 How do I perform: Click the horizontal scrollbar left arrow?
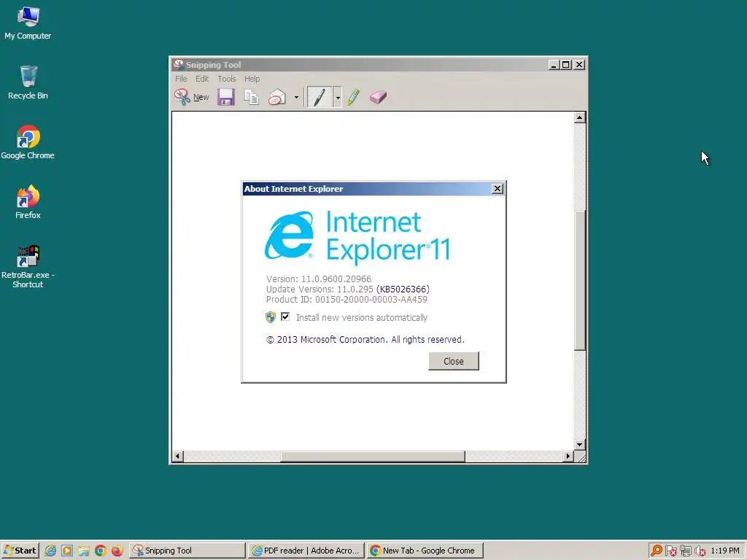(178, 456)
